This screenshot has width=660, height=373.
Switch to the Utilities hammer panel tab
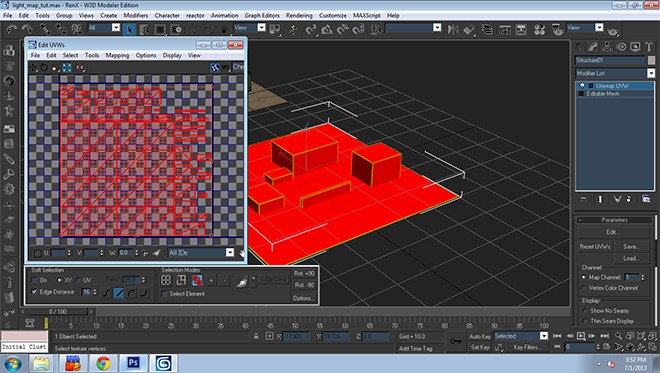pos(649,47)
